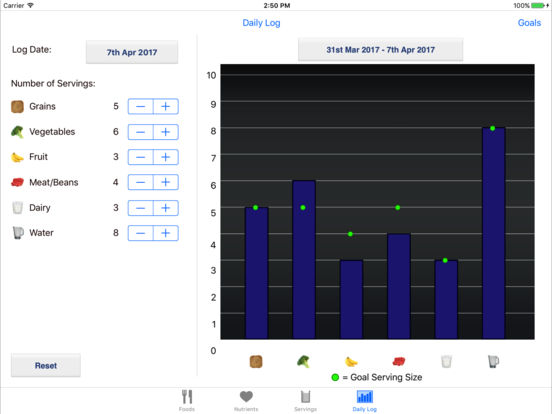Viewport: 552px width, 414px height.
Task: Click the Meat/Beans red meat icon in list
Action: 17,182
